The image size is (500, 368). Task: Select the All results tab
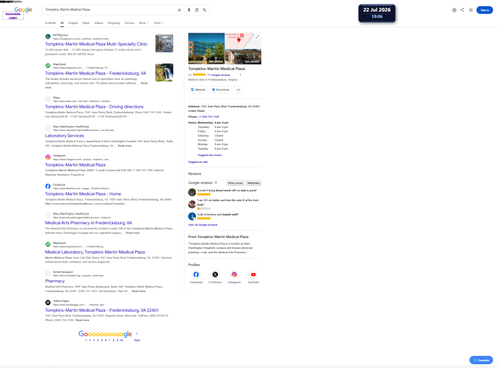(62, 23)
